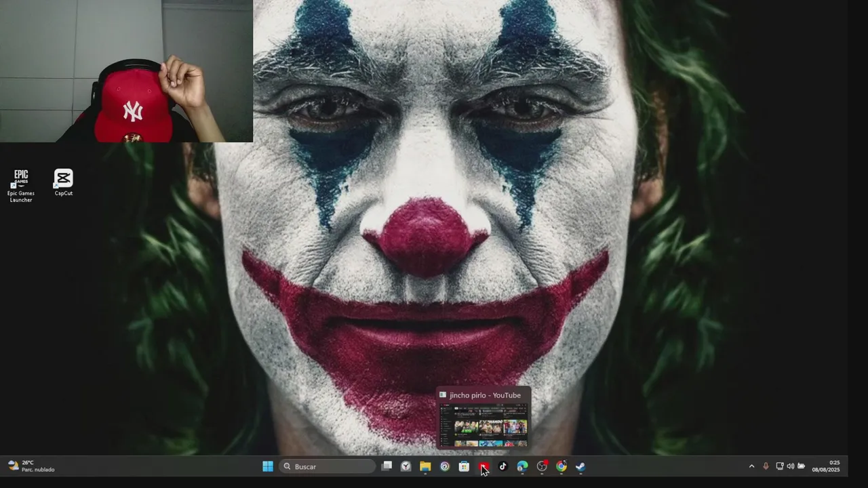Click the microphone tray indicator
Screen dimensions: 868x488
point(766,466)
